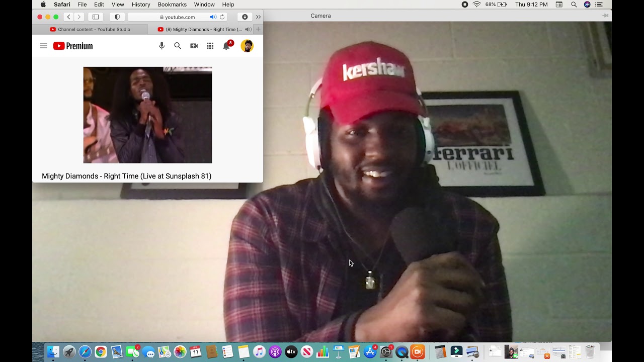Open the orange screen recorder Dock app

[x=418, y=352]
